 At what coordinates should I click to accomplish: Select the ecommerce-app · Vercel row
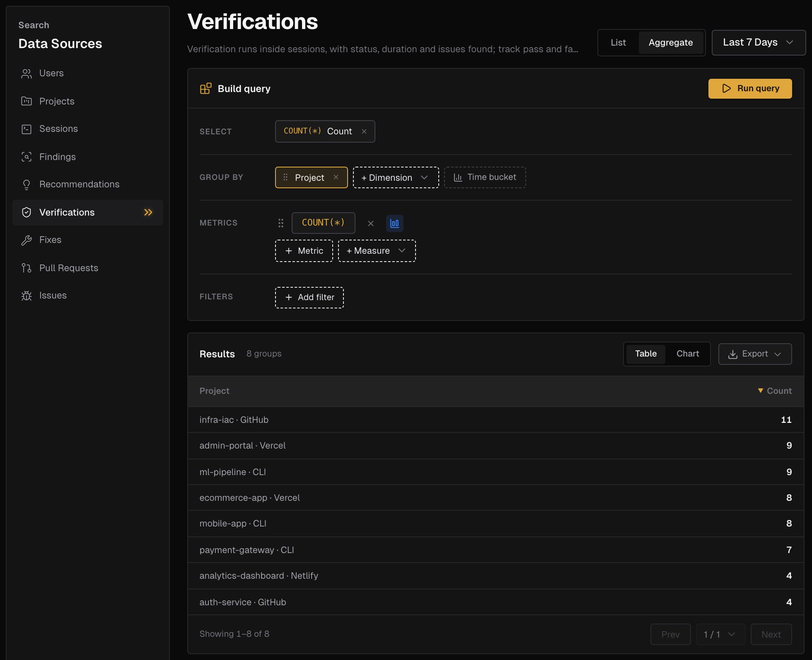point(495,498)
